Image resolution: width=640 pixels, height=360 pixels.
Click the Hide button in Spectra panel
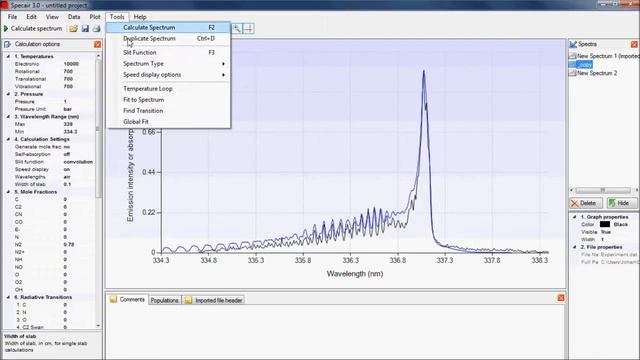tap(621, 203)
